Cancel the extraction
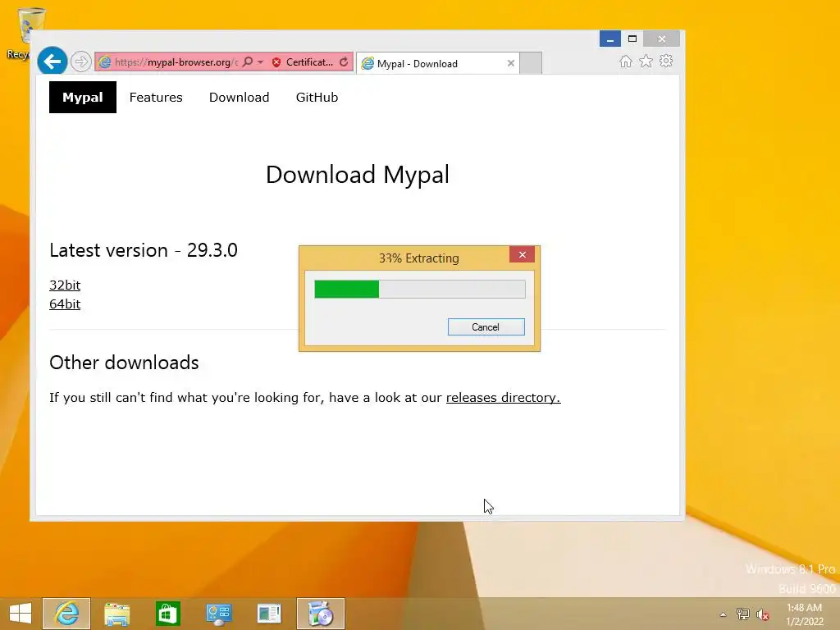Screen dimensions: 840x630 tap(486, 326)
